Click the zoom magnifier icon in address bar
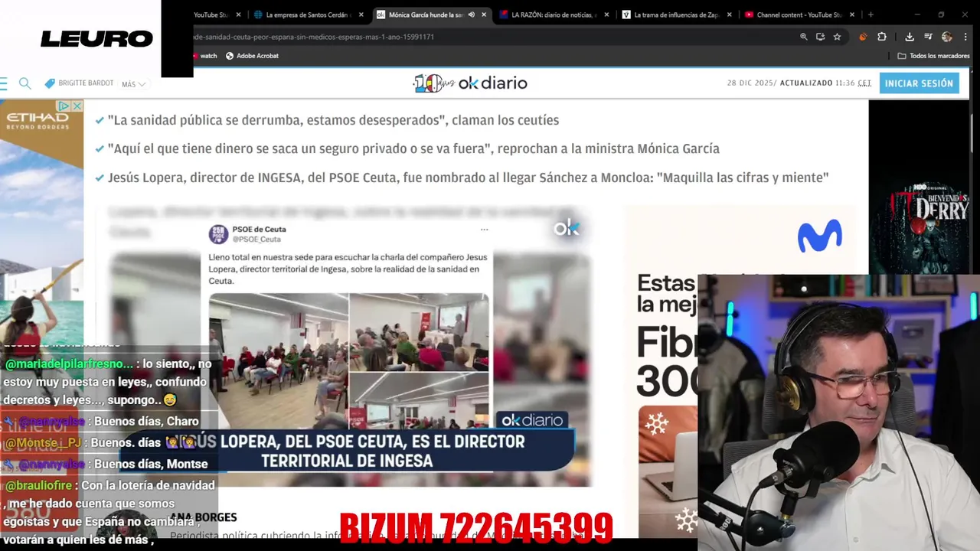Image resolution: width=980 pixels, height=551 pixels. [803, 37]
